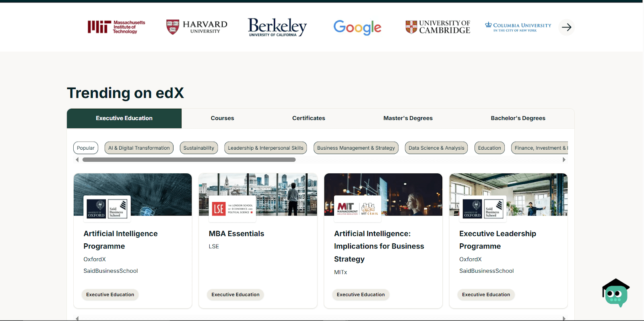Screen dimensions: 644x321
Task: Click the LSE logo on the MBA Essentials card
Action: [x=232, y=209]
